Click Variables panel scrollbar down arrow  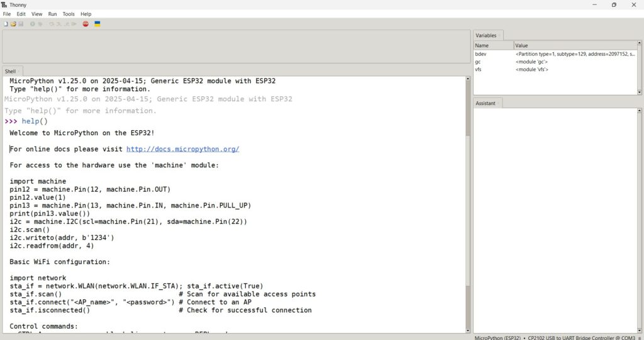640,92
